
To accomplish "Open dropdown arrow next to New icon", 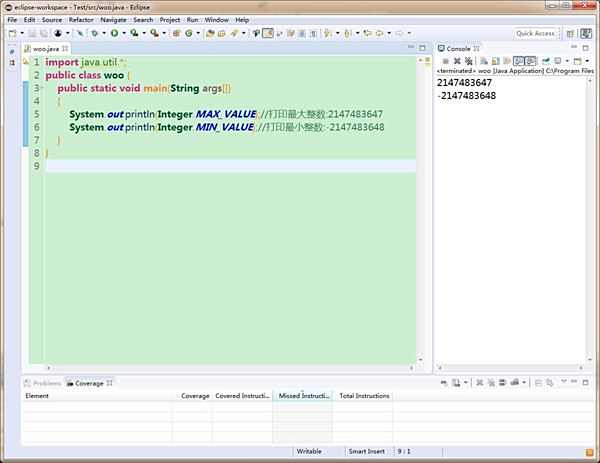I will [x=22, y=34].
